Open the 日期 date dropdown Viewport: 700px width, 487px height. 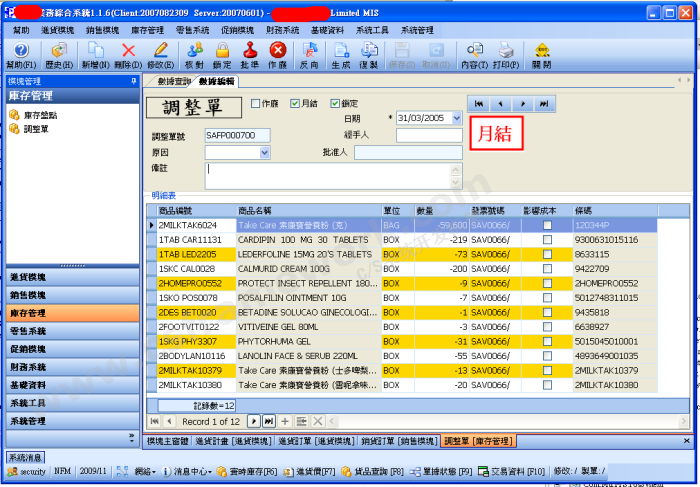click(x=456, y=118)
